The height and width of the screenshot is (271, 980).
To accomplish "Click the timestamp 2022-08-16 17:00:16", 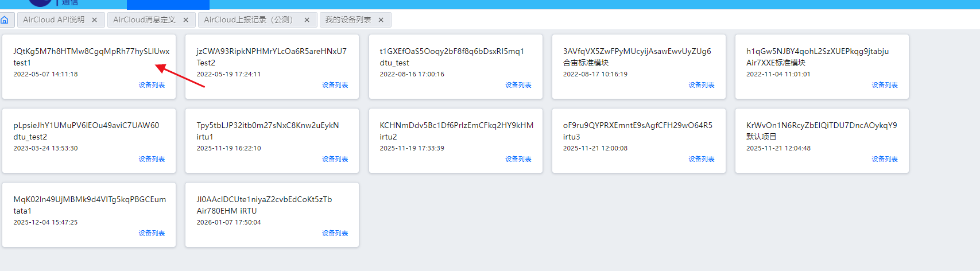I will 412,74.
